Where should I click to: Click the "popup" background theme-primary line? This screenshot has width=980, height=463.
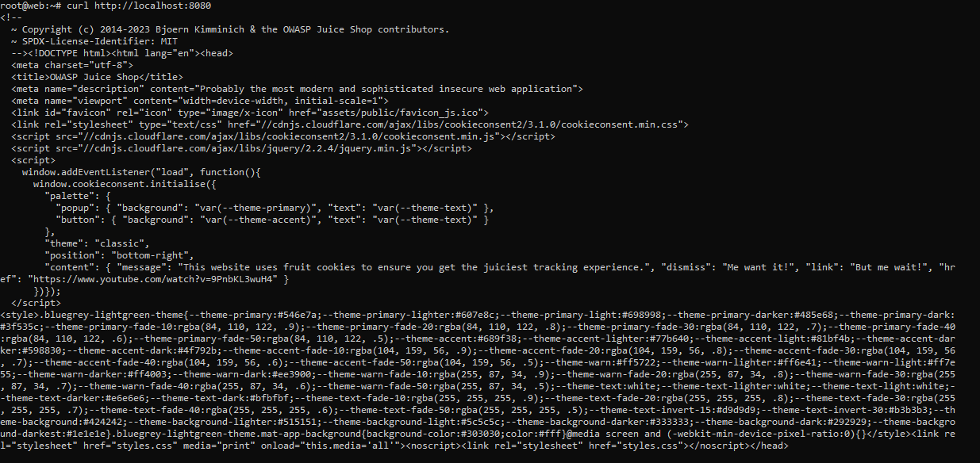tap(275, 208)
